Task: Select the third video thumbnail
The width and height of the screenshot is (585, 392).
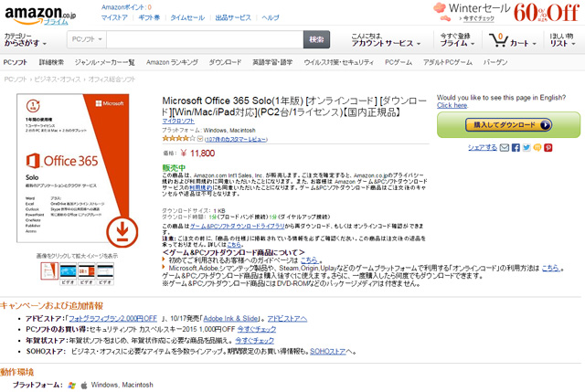Action: [87, 274]
